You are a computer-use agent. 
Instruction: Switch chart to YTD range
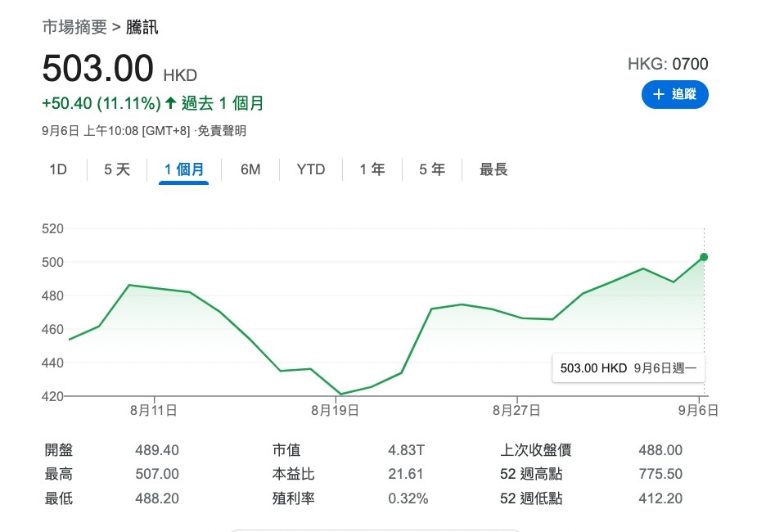pyautogui.click(x=311, y=169)
